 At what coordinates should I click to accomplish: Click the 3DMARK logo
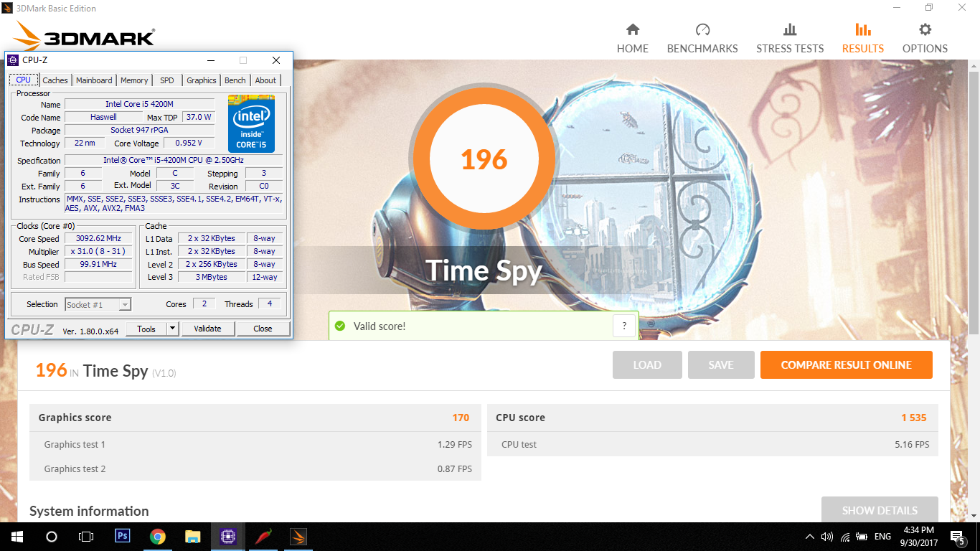point(85,37)
